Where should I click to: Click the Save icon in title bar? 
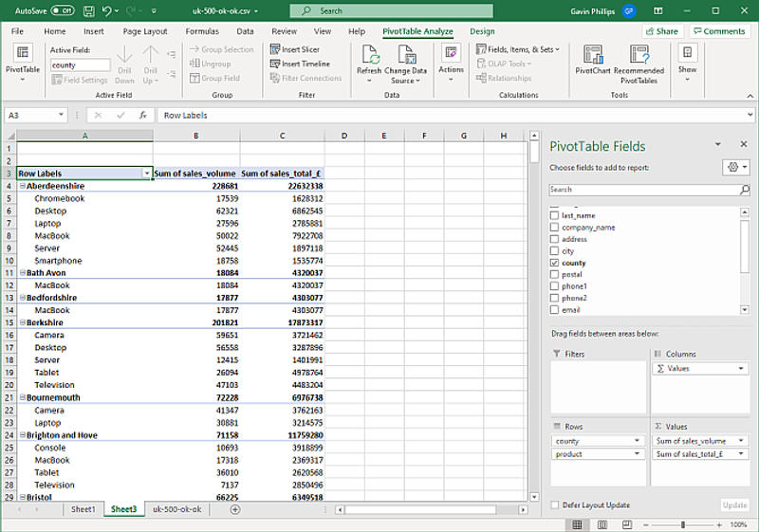tap(86, 10)
